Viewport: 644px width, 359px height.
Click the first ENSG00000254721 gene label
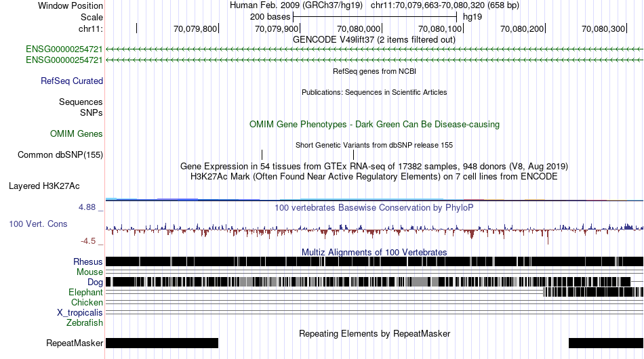pos(64,49)
